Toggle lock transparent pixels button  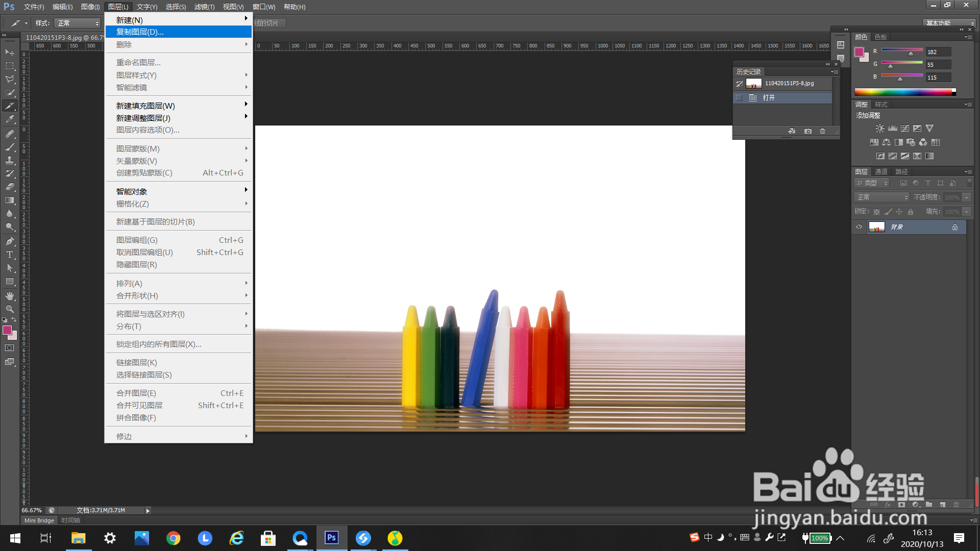pyautogui.click(x=876, y=212)
